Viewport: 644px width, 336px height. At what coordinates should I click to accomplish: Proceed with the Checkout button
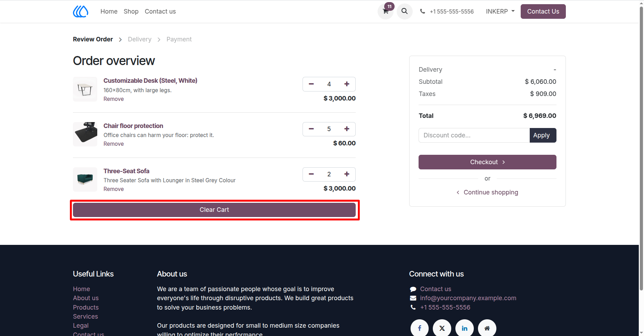(487, 162)
